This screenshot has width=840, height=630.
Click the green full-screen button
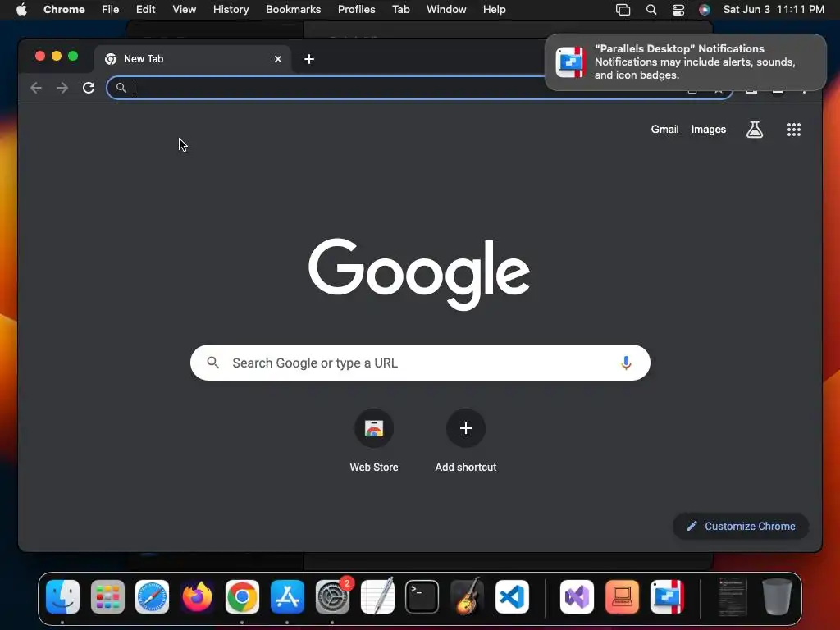(x=73, y=57)
